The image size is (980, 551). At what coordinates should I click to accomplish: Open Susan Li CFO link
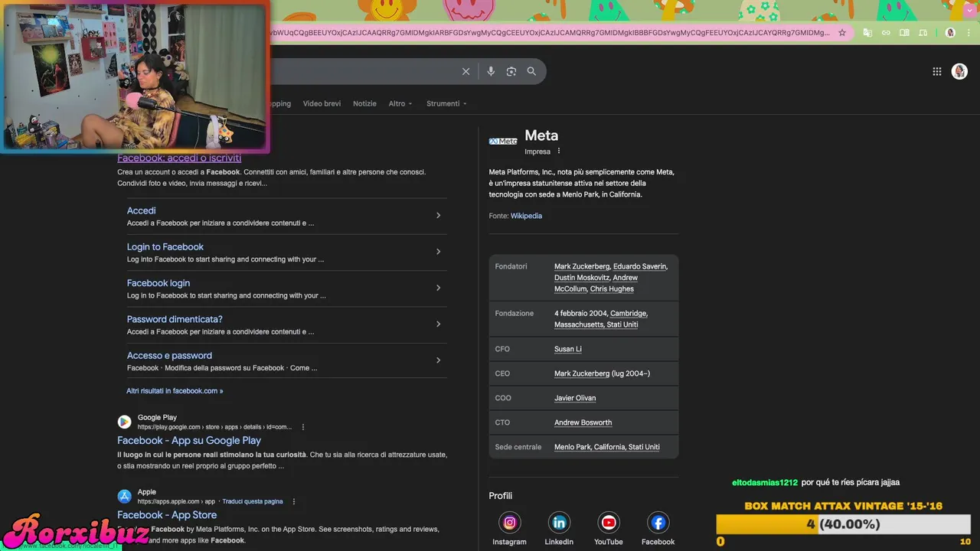[568, 349]
